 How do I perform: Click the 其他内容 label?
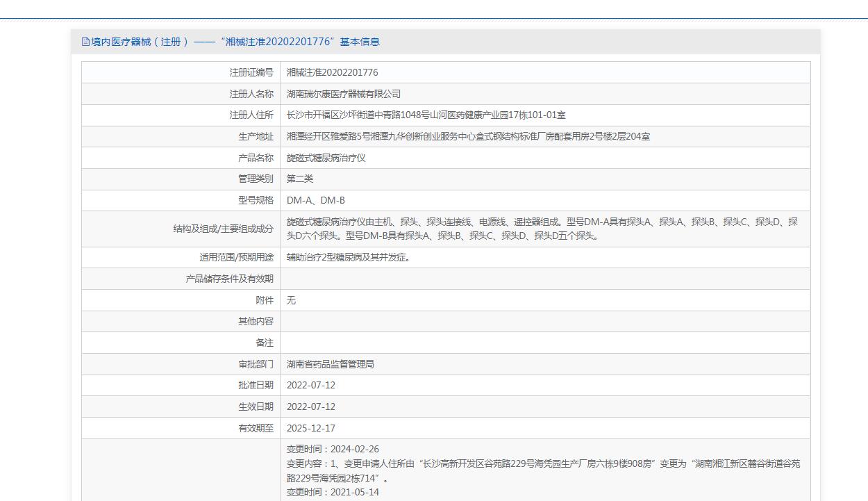(x=256, y=321)
